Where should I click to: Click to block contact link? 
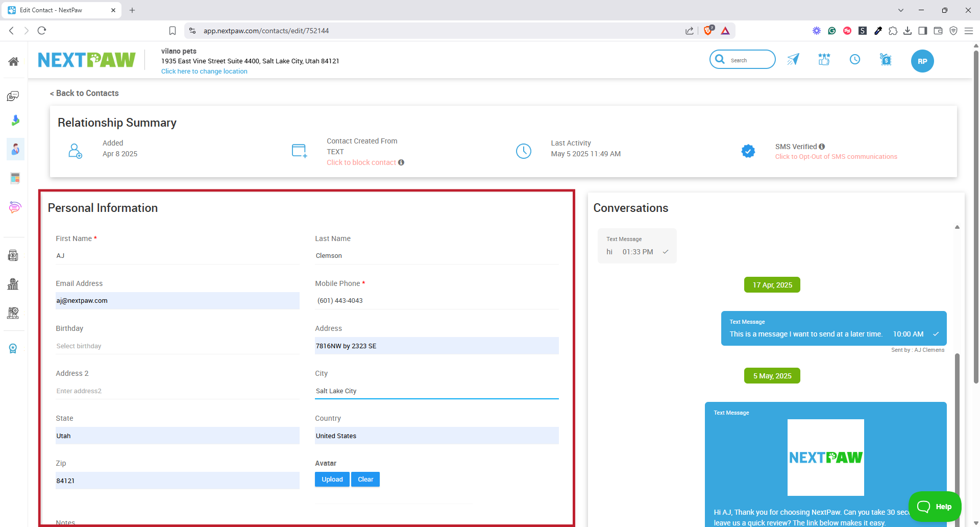coord(361,162)
